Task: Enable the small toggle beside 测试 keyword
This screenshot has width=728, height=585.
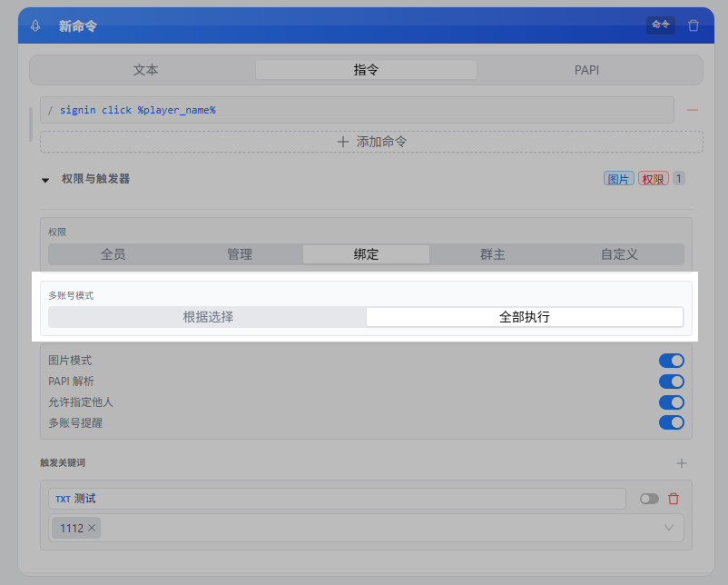Action: 649,499
